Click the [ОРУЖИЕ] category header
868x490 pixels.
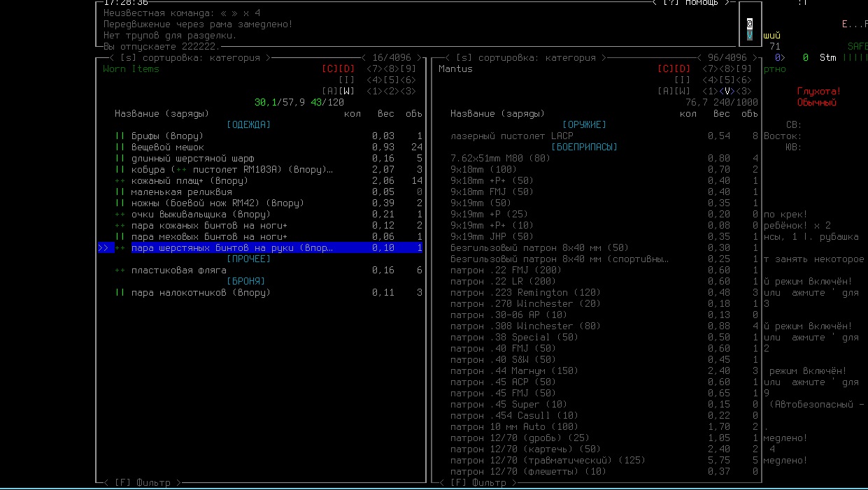[585, 125]
